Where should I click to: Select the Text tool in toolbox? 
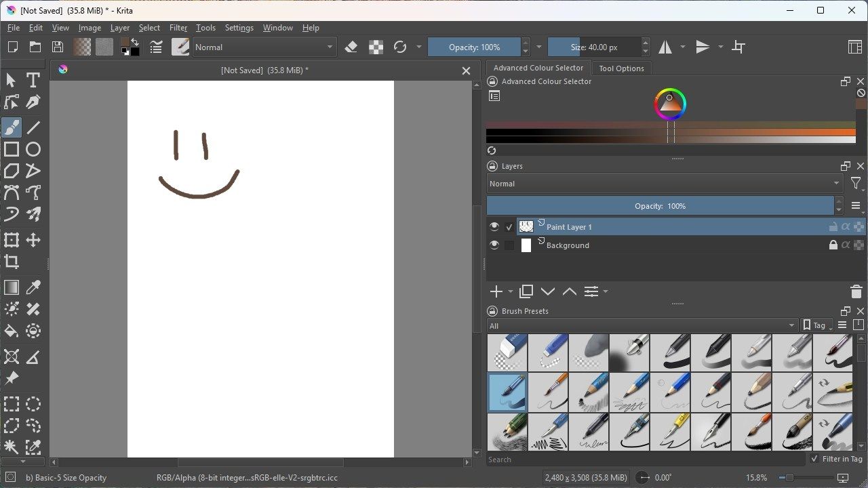pyautogui.click(x=33, y=80)
